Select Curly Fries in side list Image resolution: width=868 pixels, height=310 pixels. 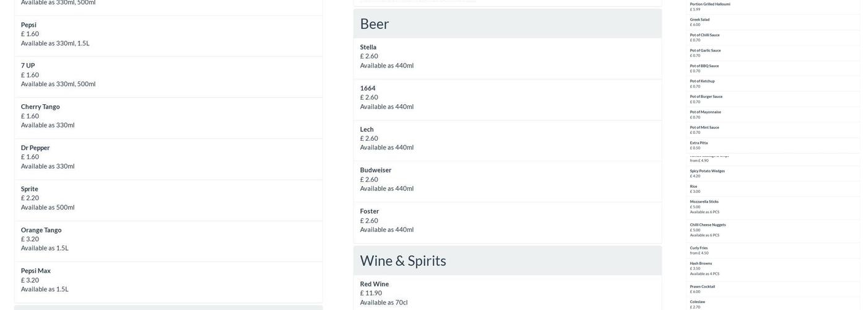point(699,248)
